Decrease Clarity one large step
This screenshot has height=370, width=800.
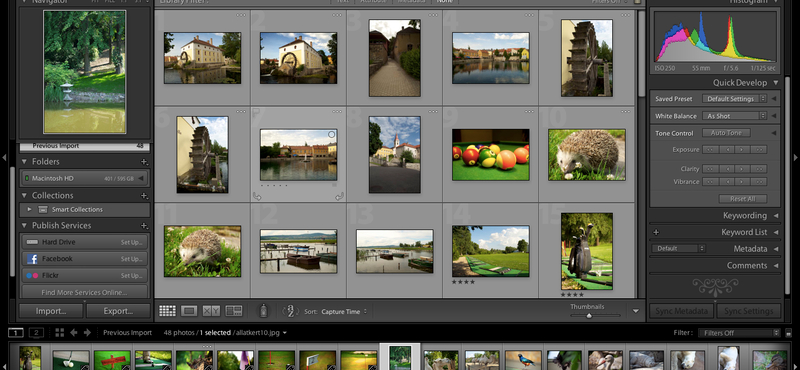[x=710, y=169]
